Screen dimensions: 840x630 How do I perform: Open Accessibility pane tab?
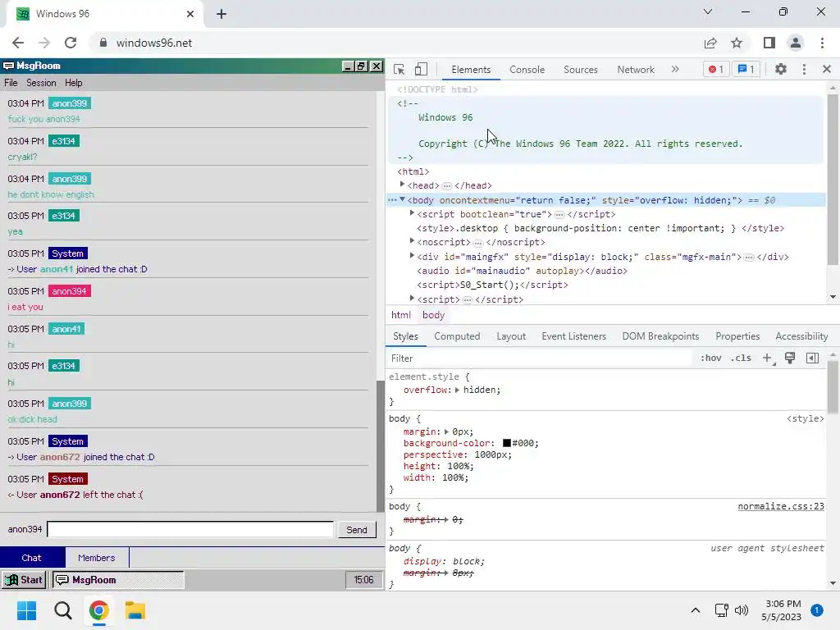tap(801, 336)
